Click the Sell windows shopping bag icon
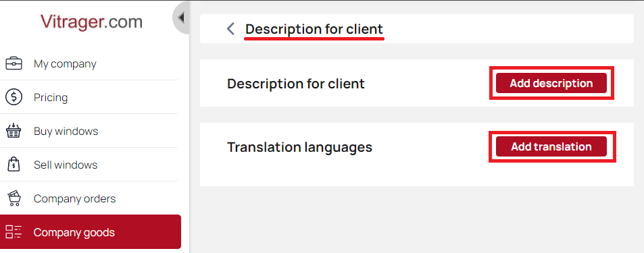644x253 pixels. [14, 165]
